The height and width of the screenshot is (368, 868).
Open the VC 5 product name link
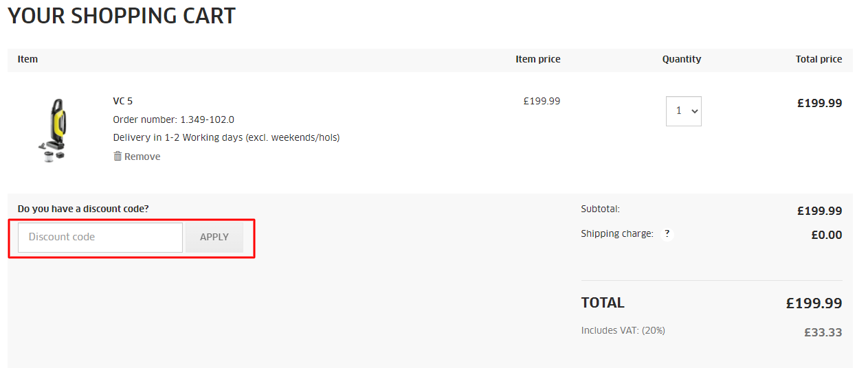pos(123,101)
